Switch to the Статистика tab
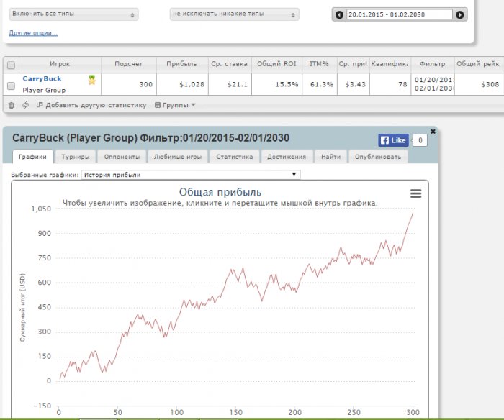The height and width of the screenshot is (420, 504). (x=234, y=157)
